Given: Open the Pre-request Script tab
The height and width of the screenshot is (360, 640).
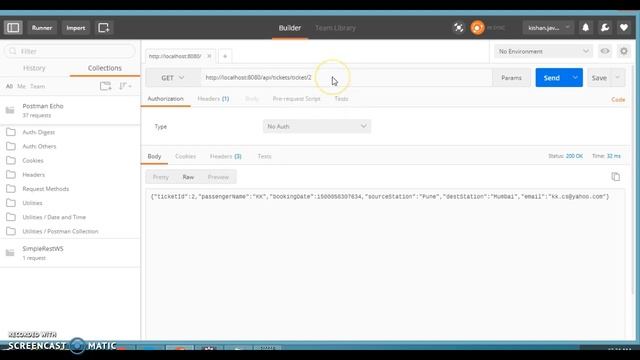Looking at the screenshot, I should [296, 99].
